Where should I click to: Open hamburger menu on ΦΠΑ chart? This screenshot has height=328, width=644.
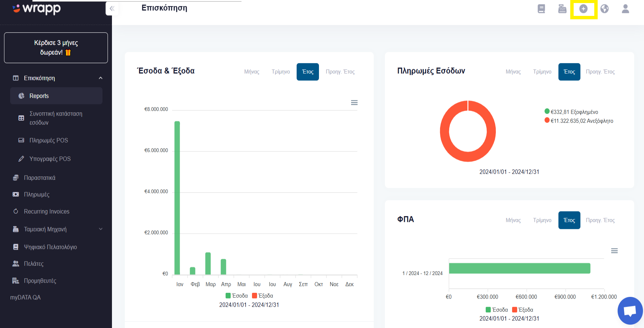tap(614, 251)
